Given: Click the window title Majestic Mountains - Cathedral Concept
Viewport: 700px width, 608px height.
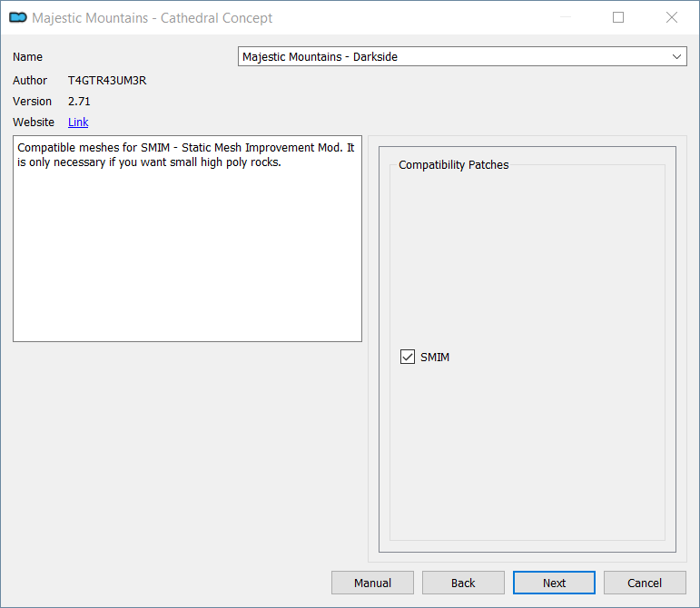Looking at the screenshot, I should point(153,18).
